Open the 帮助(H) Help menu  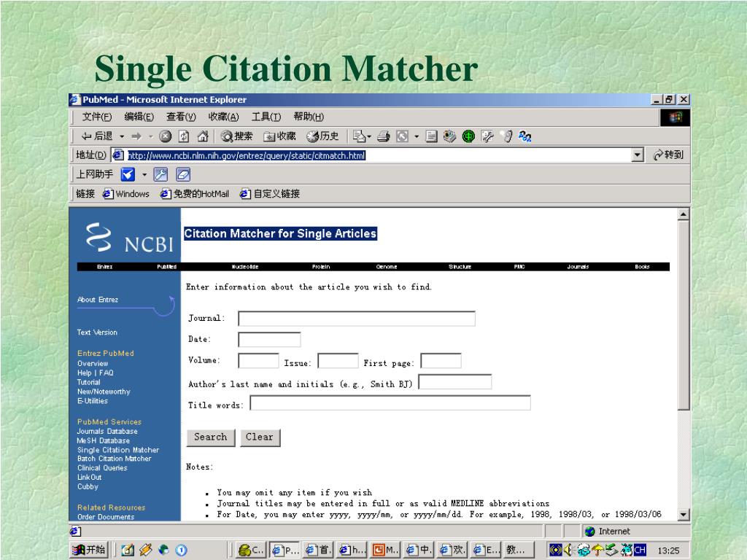coord(309,117)
